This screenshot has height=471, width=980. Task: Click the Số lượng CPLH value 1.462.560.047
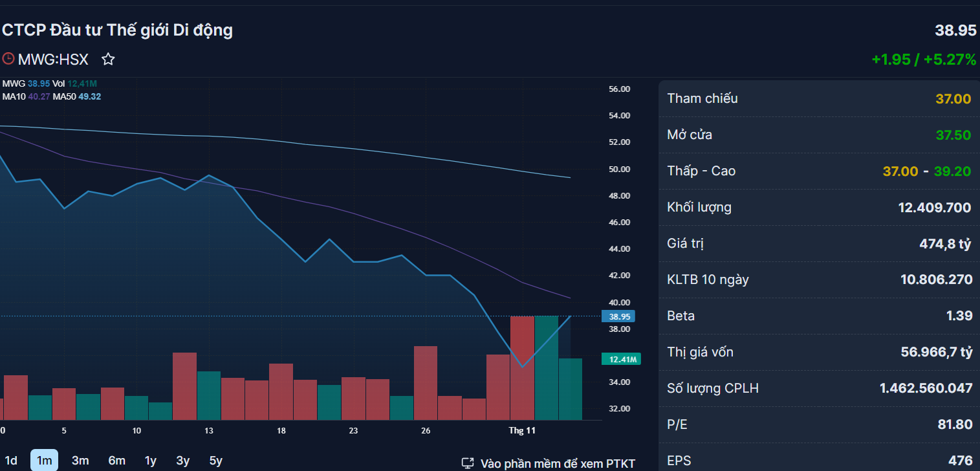click(x=926, y=389)
